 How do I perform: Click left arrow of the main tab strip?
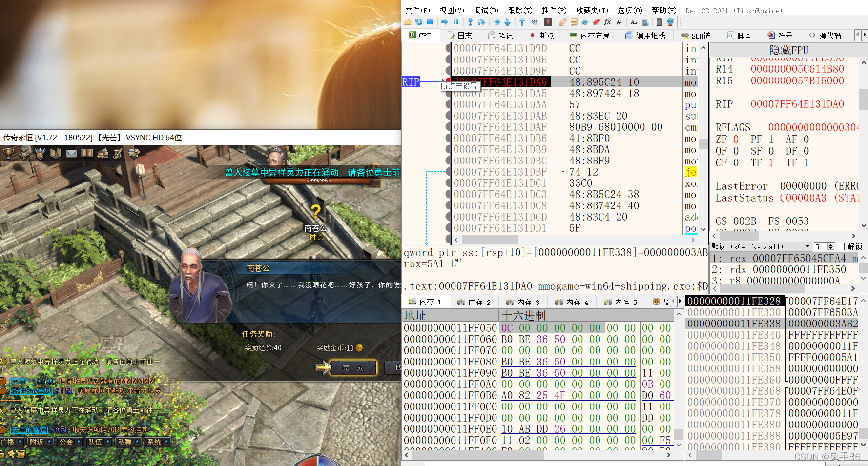coord(858,35)
